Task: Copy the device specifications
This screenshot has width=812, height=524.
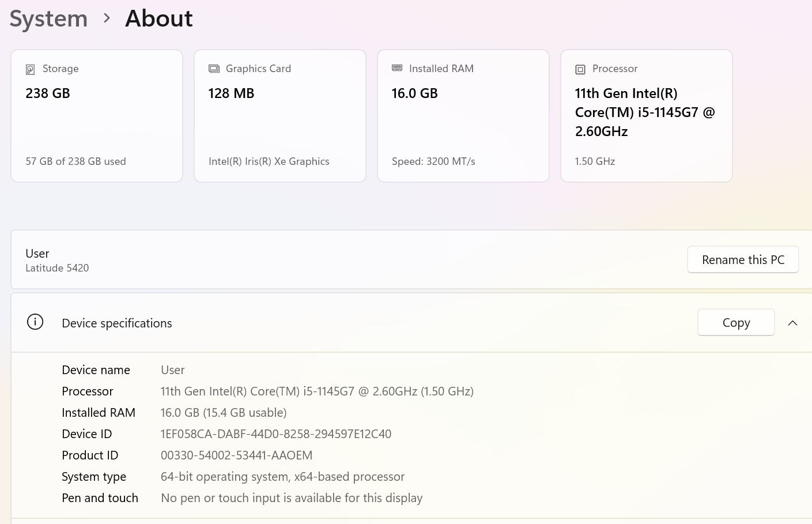Action: [735, 323]
